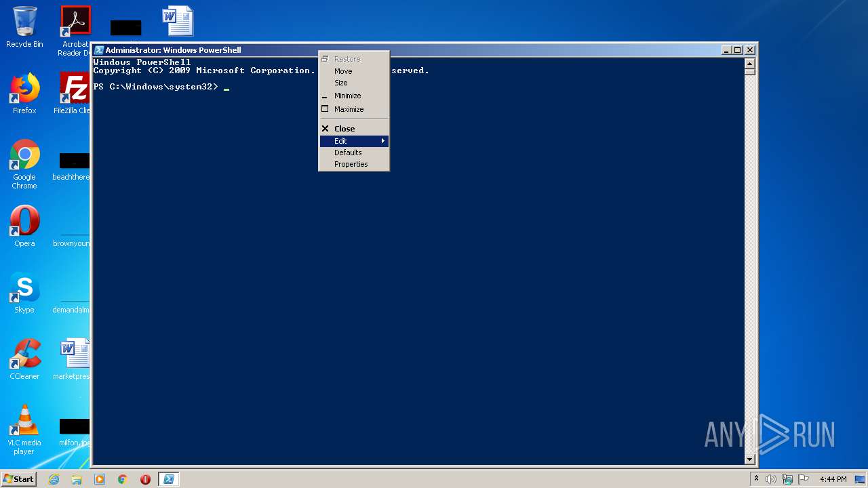Click the taskbar clock showing 4:44 PM
This screenshot has height=488, width=868.
coord(833,479)
